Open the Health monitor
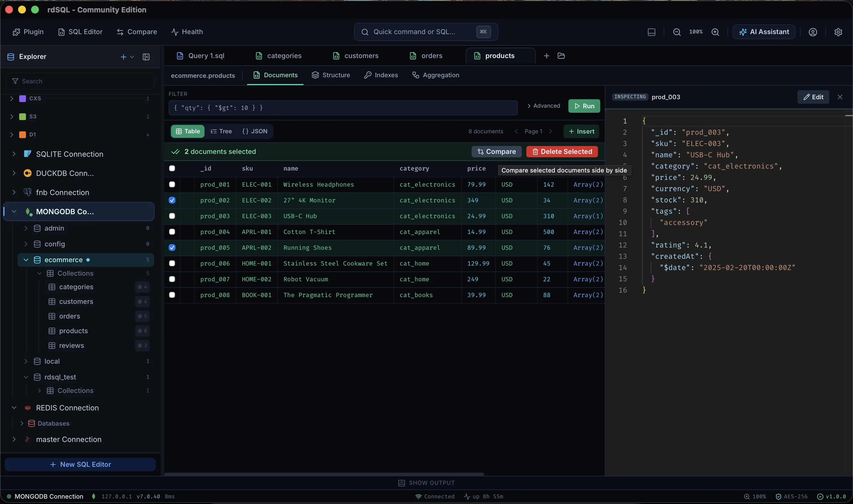 click(x=187, y=32)
